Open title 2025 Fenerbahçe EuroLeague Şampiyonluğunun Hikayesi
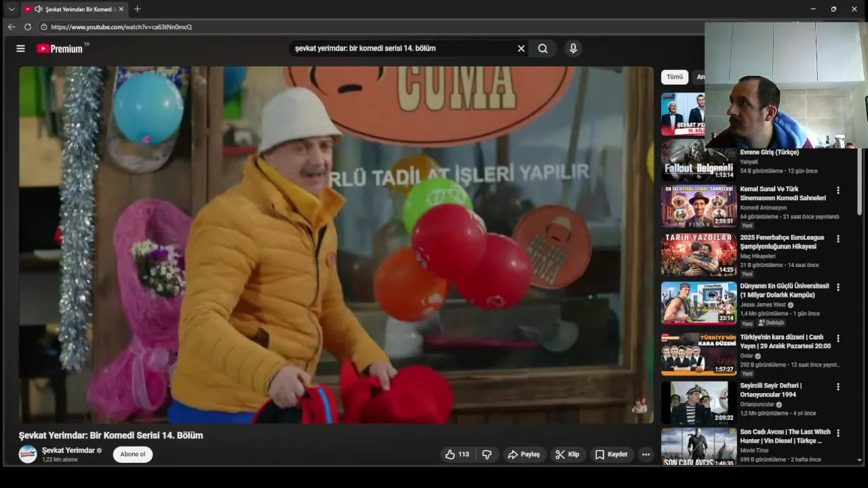This screenshot has width=868, height=488. pos(782,242)
